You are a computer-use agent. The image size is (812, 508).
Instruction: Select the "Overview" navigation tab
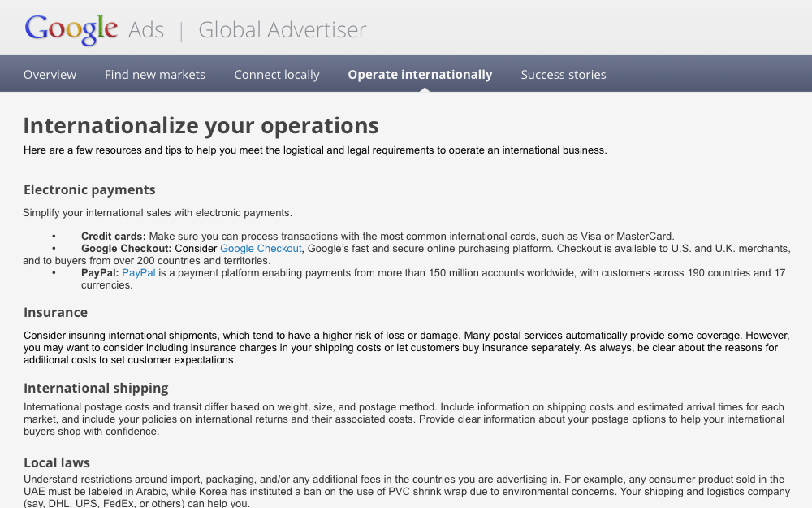[50, 73]
